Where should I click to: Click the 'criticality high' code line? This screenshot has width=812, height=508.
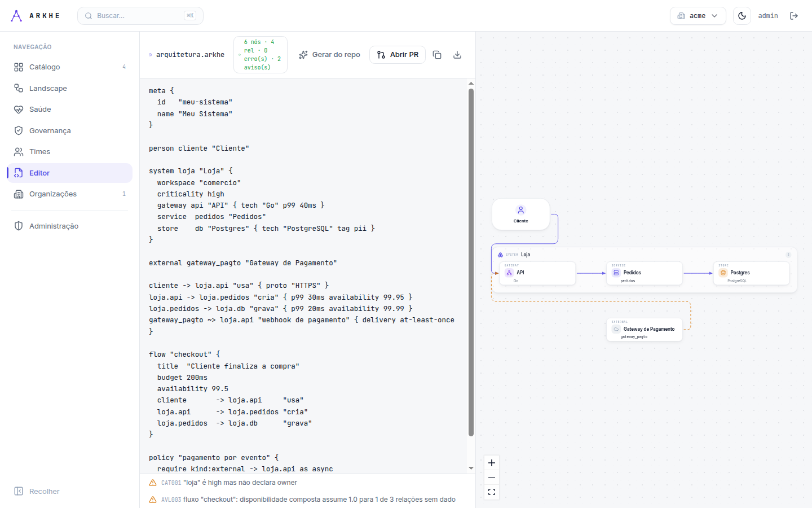pyautogui.click(x=191, y=194)
